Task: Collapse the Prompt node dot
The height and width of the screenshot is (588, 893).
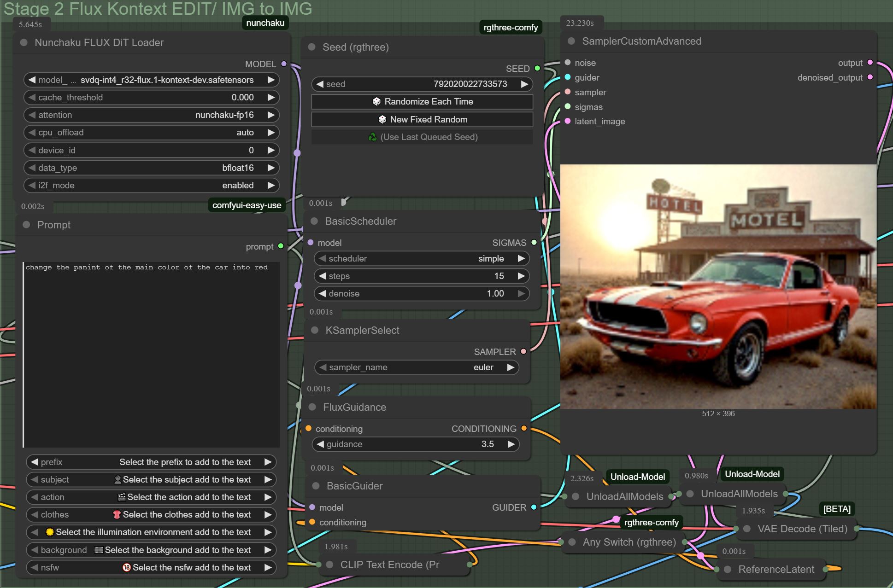Action: [26, 225]
